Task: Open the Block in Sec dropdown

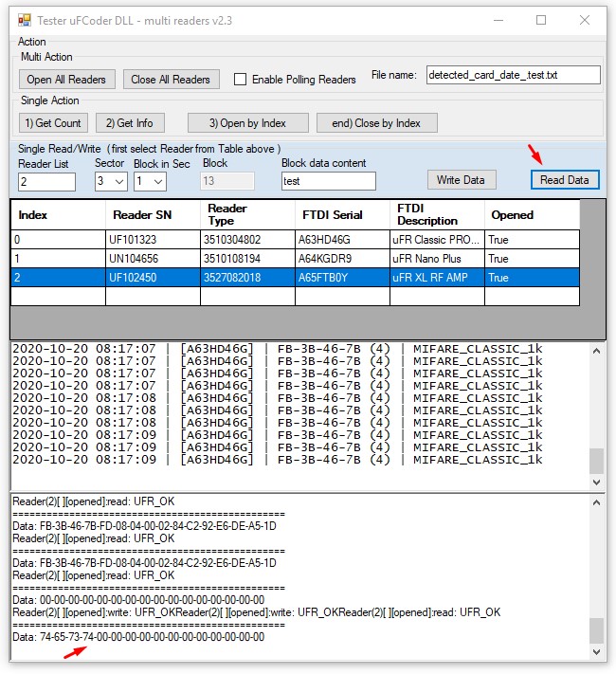Action: [x=150, y=181]
